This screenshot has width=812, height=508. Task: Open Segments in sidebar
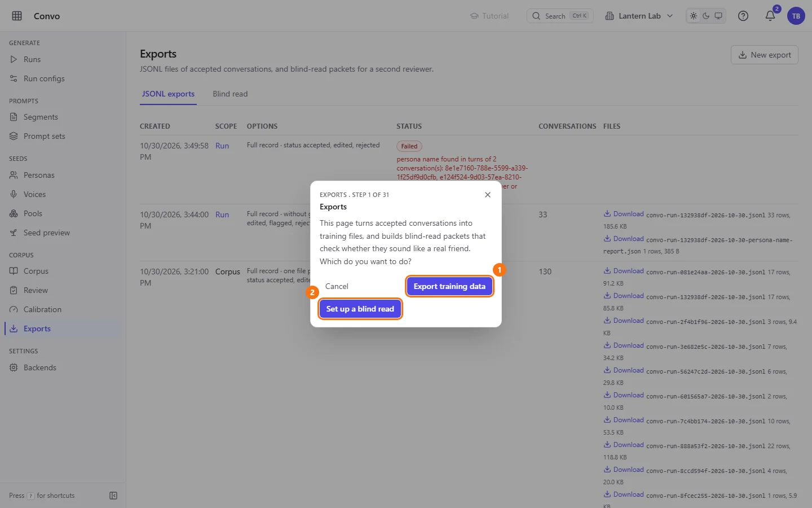tap(63, 117)
